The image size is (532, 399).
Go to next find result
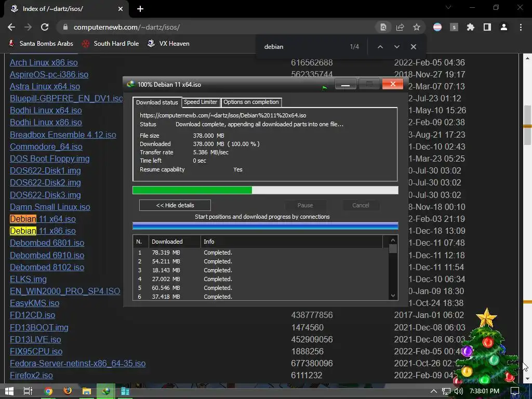pos(396,47)
